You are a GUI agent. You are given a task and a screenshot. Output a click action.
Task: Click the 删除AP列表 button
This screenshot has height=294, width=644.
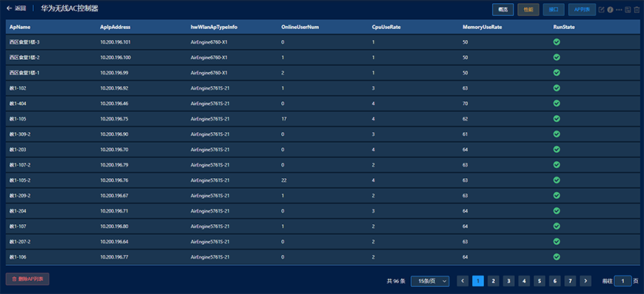28,279
